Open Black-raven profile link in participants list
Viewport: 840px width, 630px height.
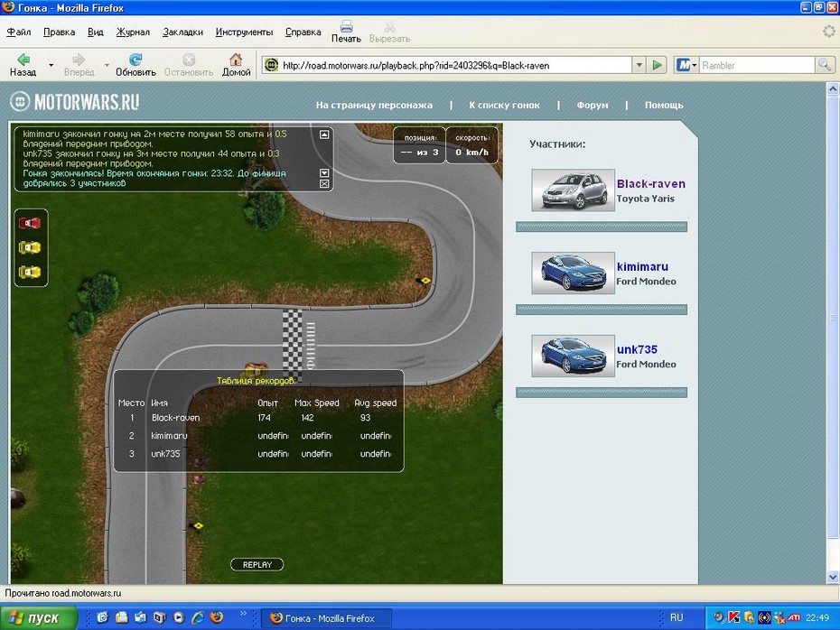651,183
